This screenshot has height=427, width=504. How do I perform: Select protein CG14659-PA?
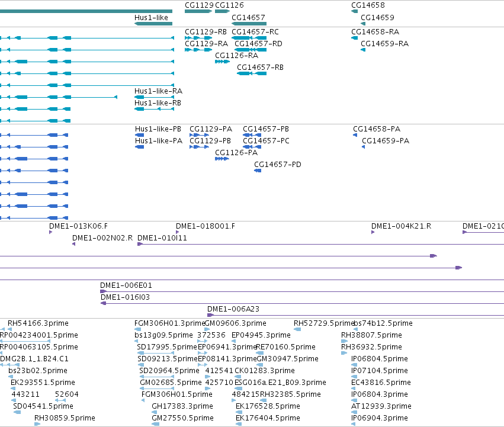pyautogui.click(x=386, y=141)
